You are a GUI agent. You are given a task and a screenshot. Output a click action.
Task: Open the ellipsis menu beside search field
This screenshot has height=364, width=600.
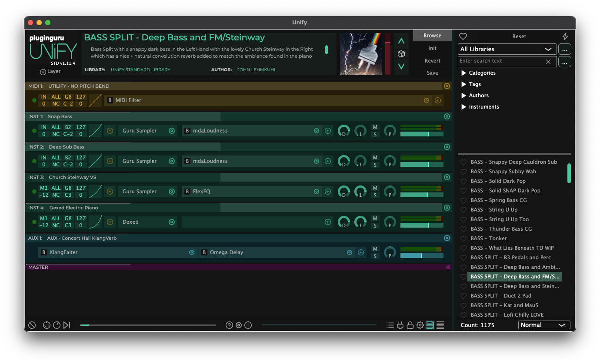(565, 62)
